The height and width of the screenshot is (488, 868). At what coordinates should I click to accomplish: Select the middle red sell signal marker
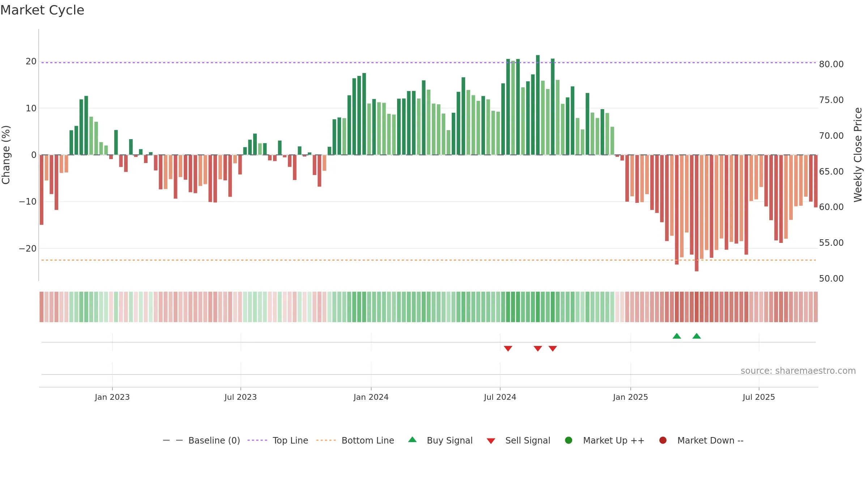[538, 348]
